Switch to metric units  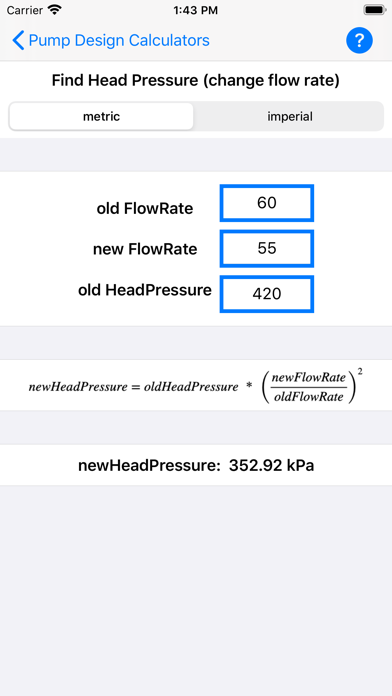point(101,116)
